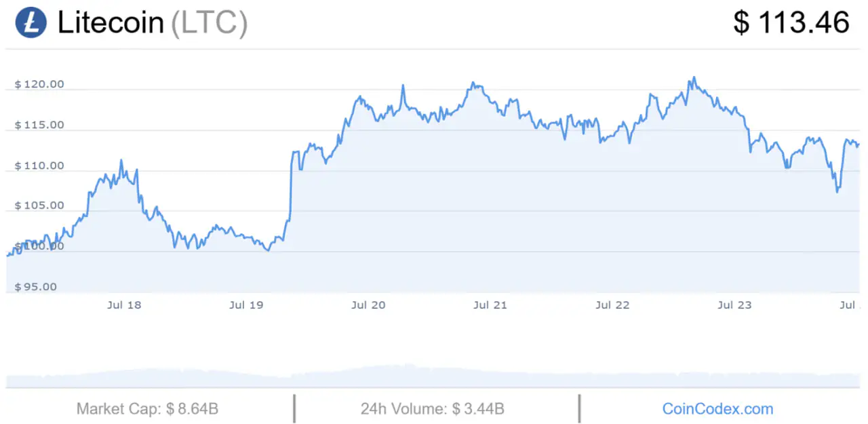
Task: Open the CoinCodex.com link
Action: click(717, 409)
